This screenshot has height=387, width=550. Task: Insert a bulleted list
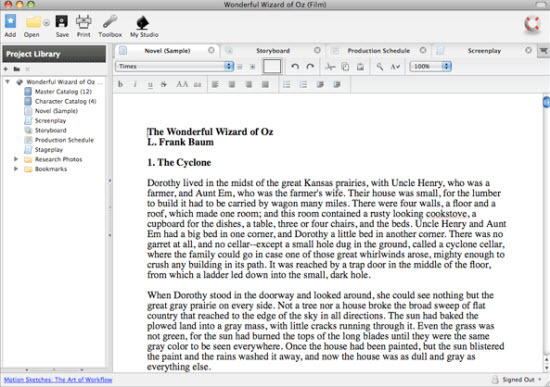click(287, 84)
